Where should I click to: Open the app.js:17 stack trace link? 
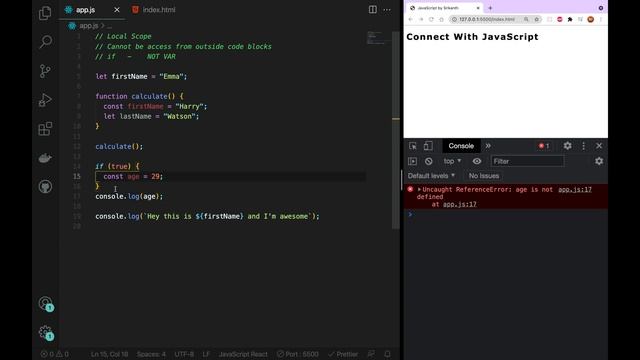tap(460, 204)
